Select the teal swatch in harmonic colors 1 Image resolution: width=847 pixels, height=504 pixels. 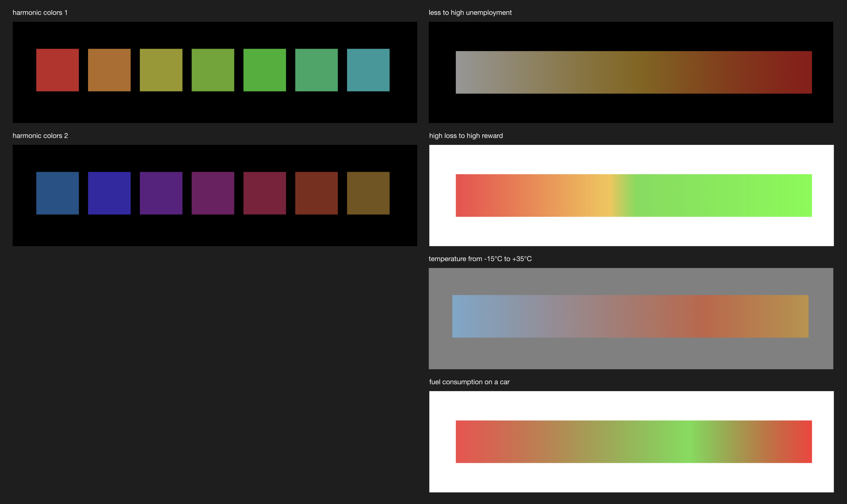pos(368,70)
